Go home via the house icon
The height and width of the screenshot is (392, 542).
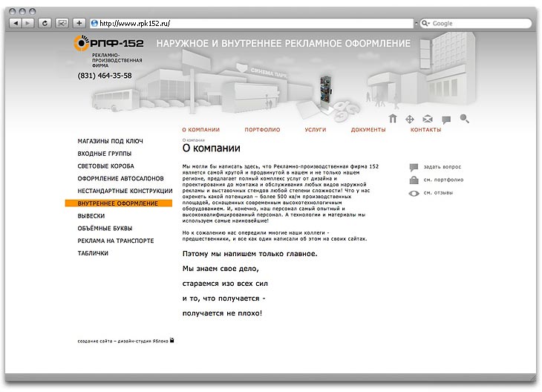(x=392, y=119)
